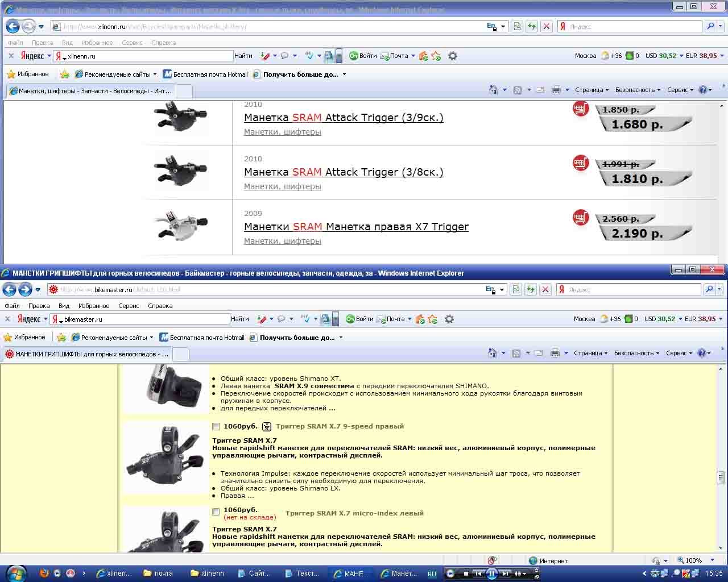Screen dimensions: 728x582
Task: Click back arrow in bikemaster window
Action: (x=10, y=289)
